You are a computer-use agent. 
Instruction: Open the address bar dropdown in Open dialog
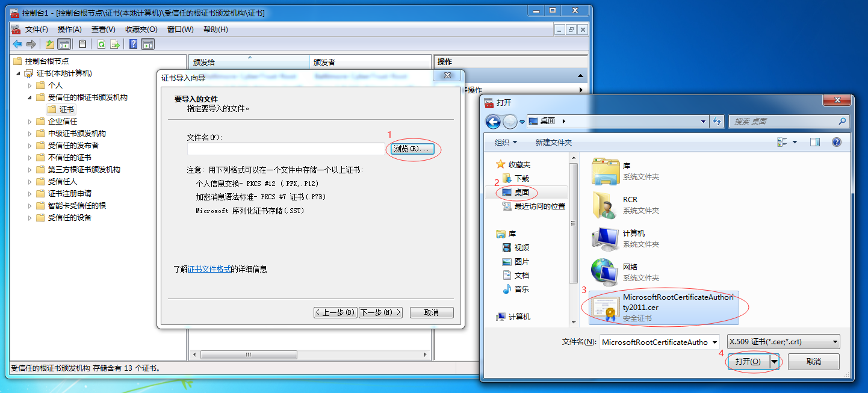click(x=704, y=121)
